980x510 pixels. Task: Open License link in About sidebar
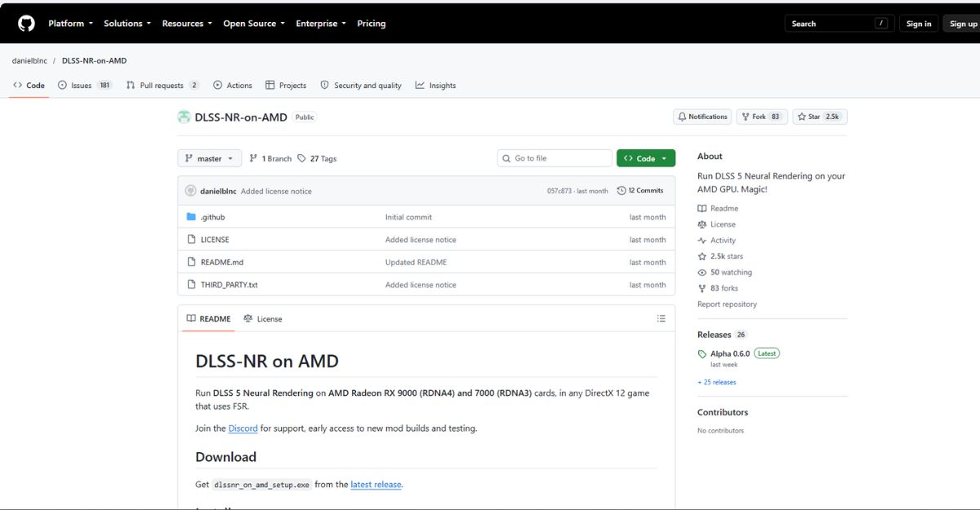tap(716, 224)
